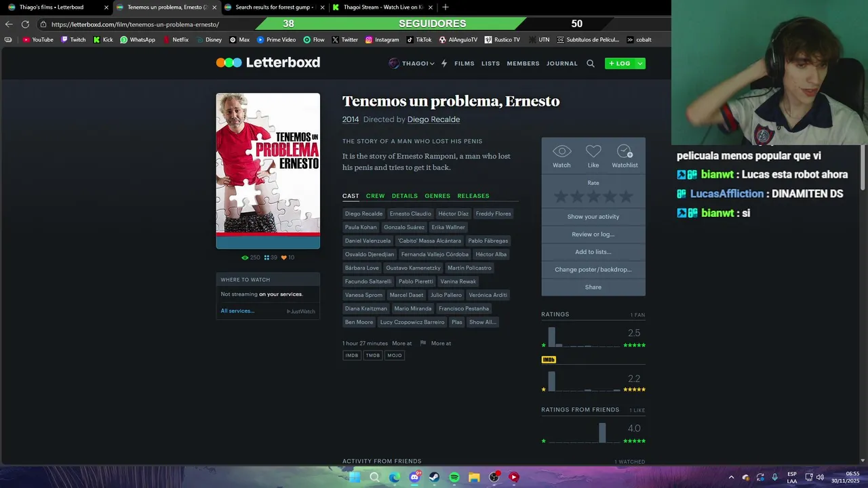The width and height of the screenshot is (868, 488).
Task: Click Add to lists...
Action: coord(593,252)
